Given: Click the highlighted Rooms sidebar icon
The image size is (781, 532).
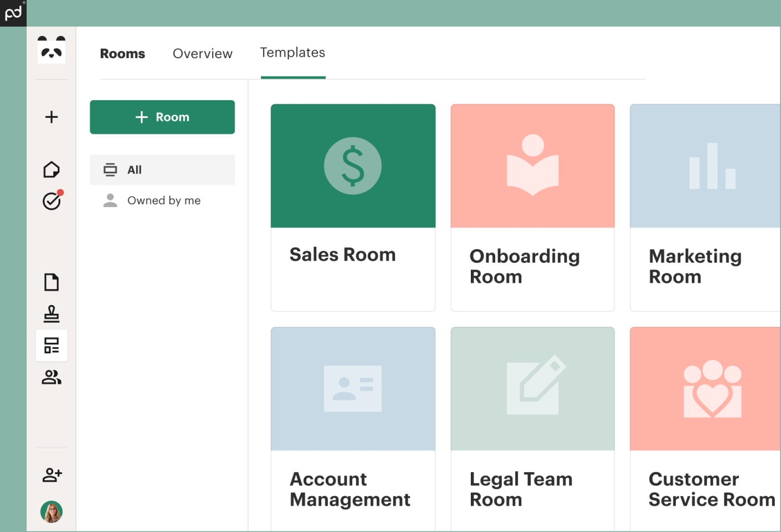Looking at the screenshot, I should (52, 345).
